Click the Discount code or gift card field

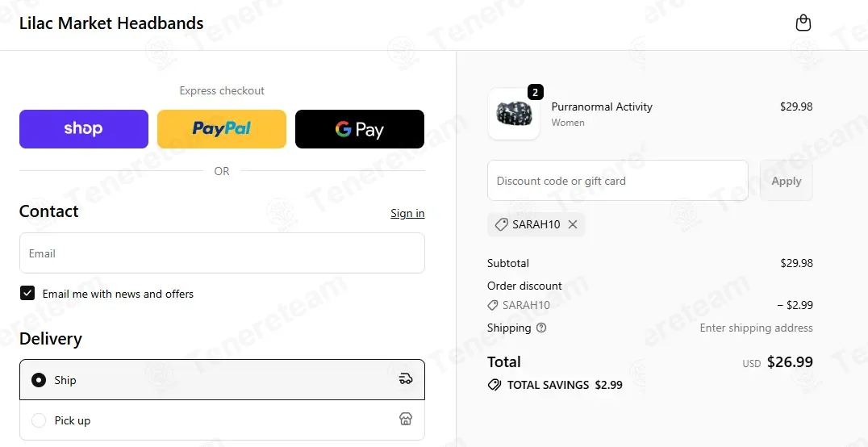point(618,181)
